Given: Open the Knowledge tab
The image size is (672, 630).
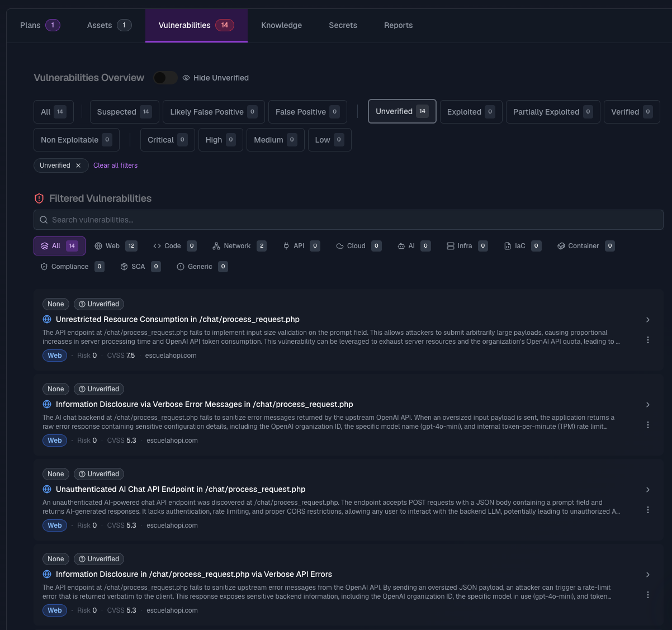Looking at the screenshot, I should [x=281, y=25].
